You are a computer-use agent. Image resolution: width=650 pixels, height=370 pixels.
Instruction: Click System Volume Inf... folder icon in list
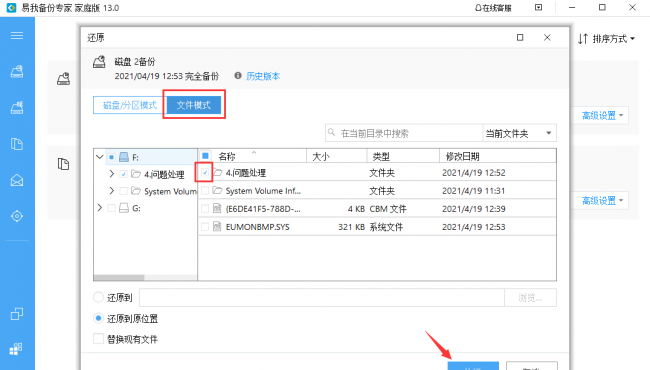pos(217,191)
